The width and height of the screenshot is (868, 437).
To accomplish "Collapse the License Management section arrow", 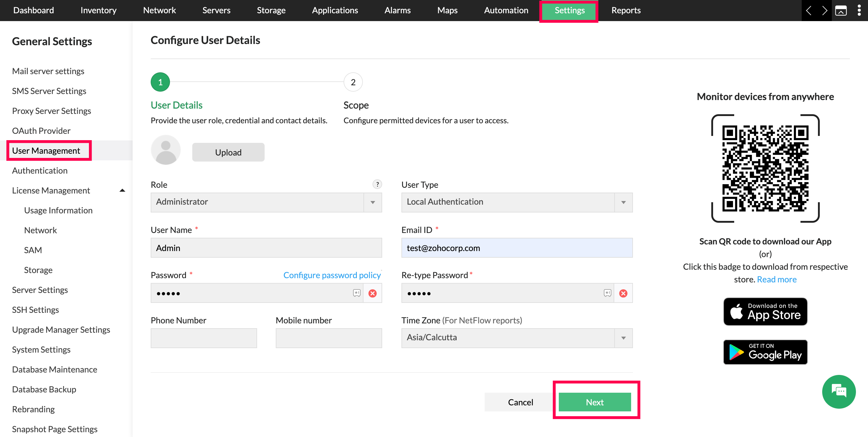I will tap(122, 190).
